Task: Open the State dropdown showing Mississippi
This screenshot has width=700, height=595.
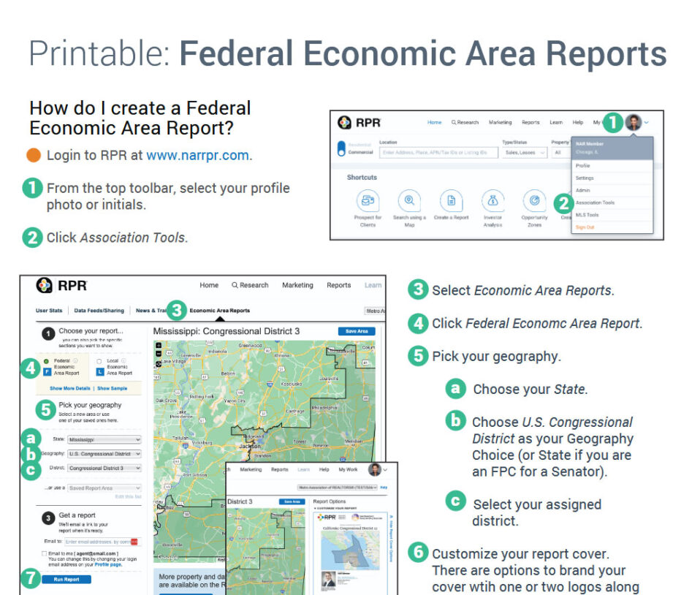Action: pyautogui.click(x=104, y=440)
